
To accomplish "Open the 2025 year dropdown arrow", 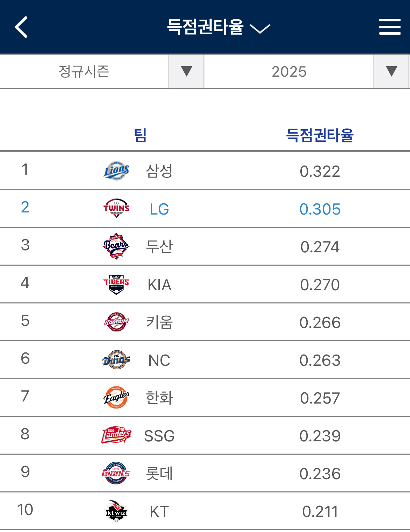I will [x=391, y=71].
